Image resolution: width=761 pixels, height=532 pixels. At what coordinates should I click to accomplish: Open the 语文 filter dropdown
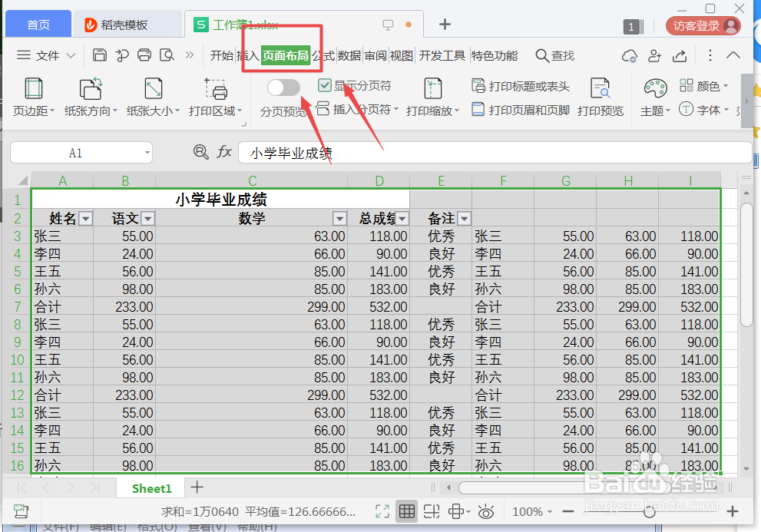click(x=148, y=219)
